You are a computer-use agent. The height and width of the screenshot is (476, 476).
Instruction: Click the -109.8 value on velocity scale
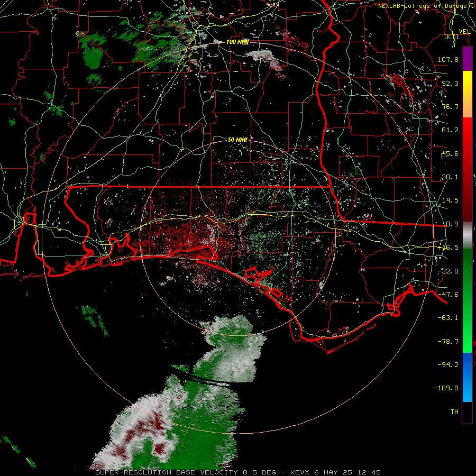click(446, 388)
